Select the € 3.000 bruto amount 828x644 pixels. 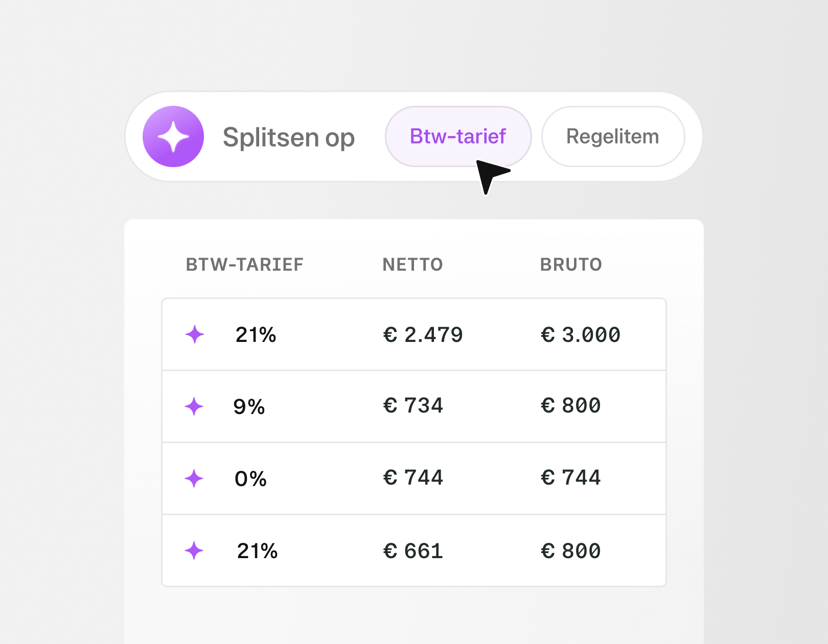pyautogui.click(x=581, y=335)
